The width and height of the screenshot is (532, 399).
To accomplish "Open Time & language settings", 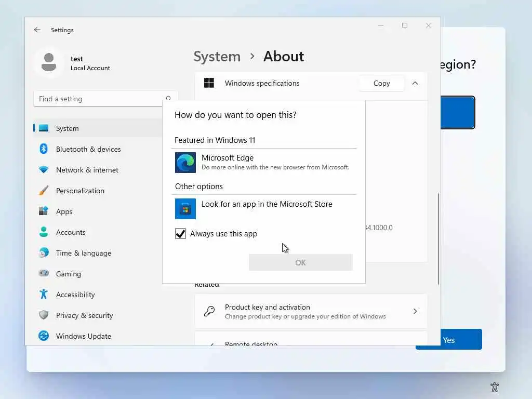I will [x=98, y=253].
